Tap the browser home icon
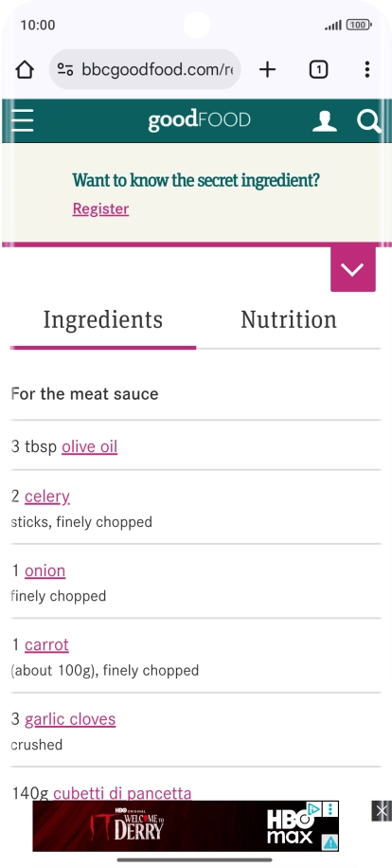Viewport: 392px width, 868px height. pos(25,70)
